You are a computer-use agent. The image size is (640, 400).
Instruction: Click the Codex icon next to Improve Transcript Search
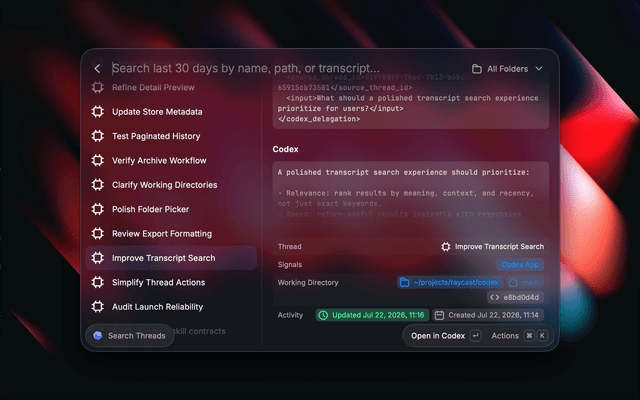[98, 258]
